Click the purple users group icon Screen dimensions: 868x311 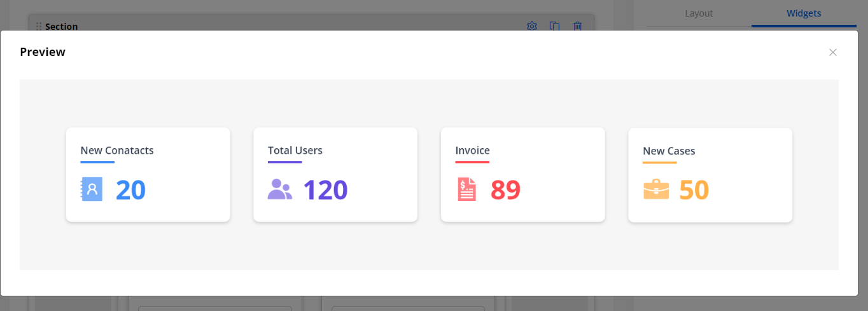(x=279, y=190)
